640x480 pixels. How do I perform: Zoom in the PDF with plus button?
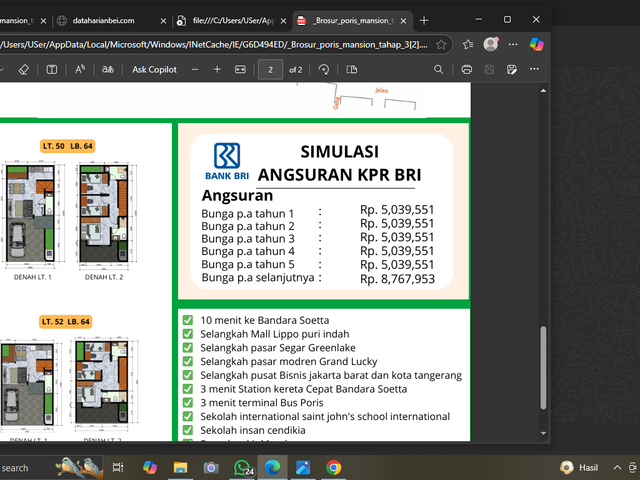217,70
